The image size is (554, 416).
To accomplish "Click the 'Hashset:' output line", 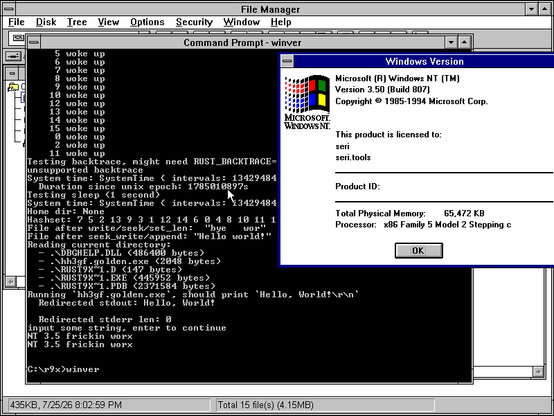I will coord(152,220).
